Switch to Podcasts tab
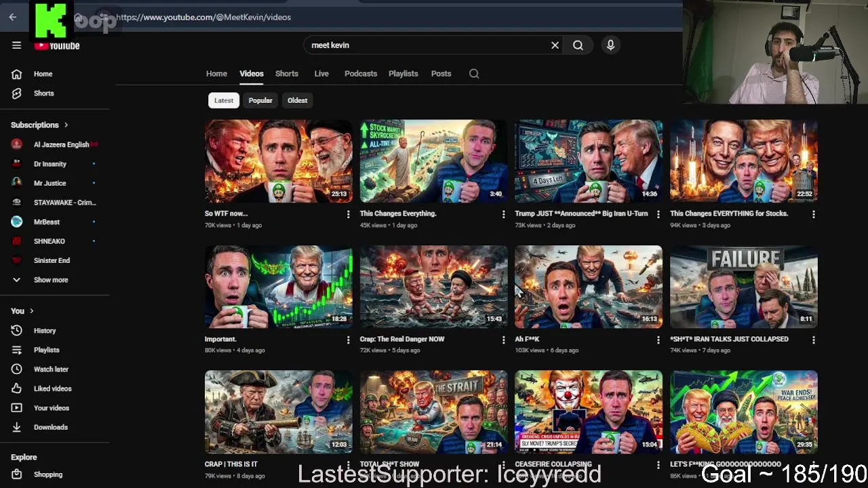The height and width of the screenshot is (488, 868). click(x=361, y=74)
